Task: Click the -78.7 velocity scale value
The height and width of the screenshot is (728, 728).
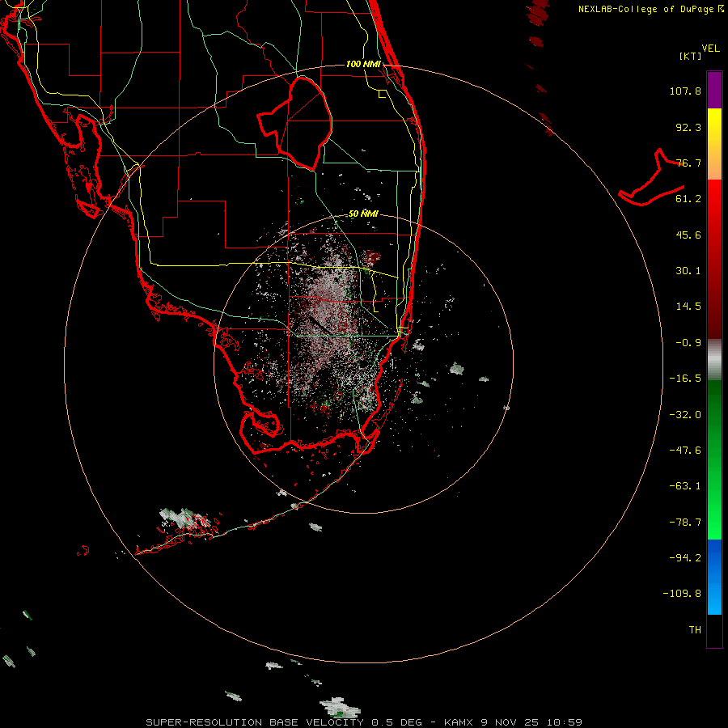Action: click(x=685, y=523)
